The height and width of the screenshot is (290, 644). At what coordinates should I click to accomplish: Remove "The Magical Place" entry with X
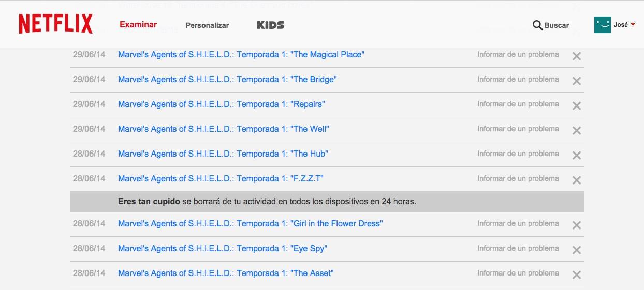[577, 56]
